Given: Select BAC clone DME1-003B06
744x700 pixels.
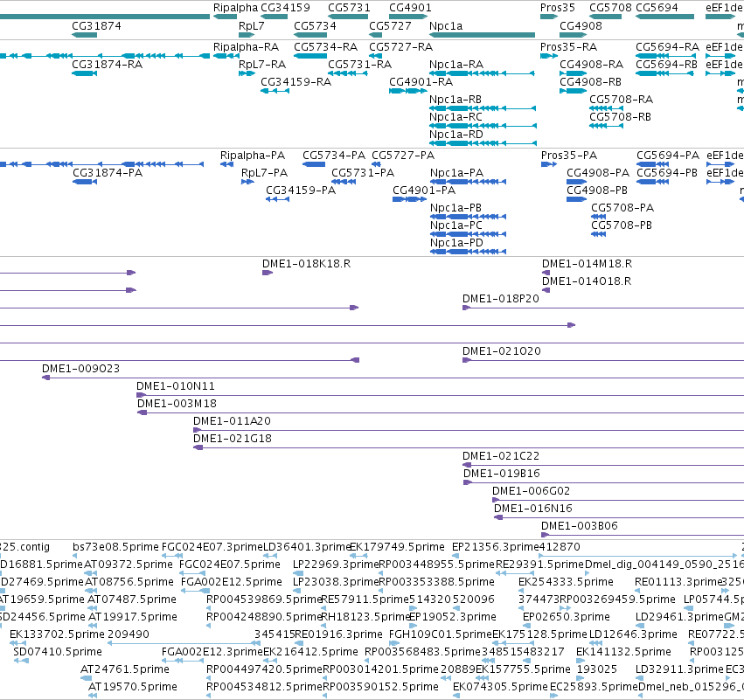Looking at the screenshot, I should tap(643, 536).
